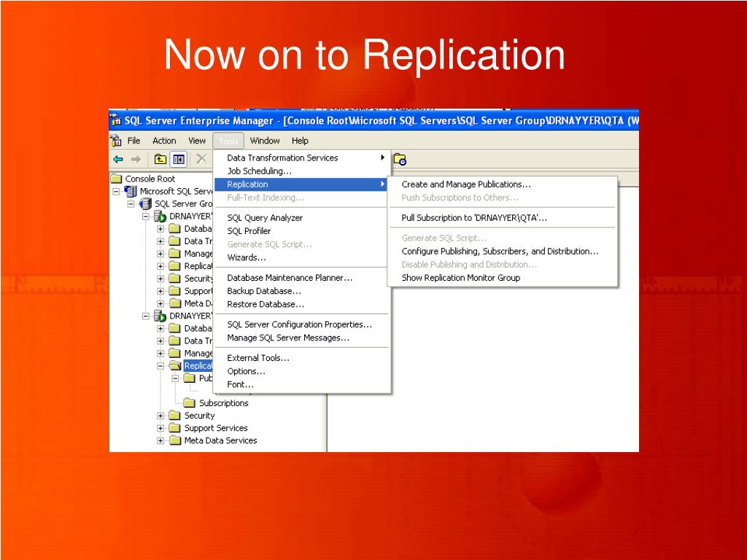Select the Subscriptions tree item
This screenshot has height=560, width=747.
coord(223,402)
